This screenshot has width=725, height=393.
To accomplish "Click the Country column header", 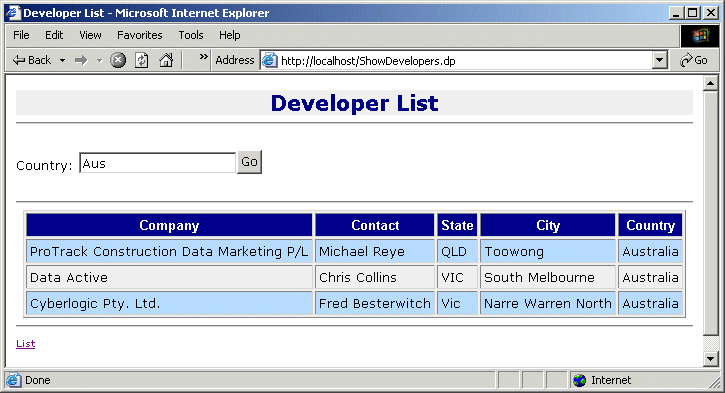I will [651, 225].
